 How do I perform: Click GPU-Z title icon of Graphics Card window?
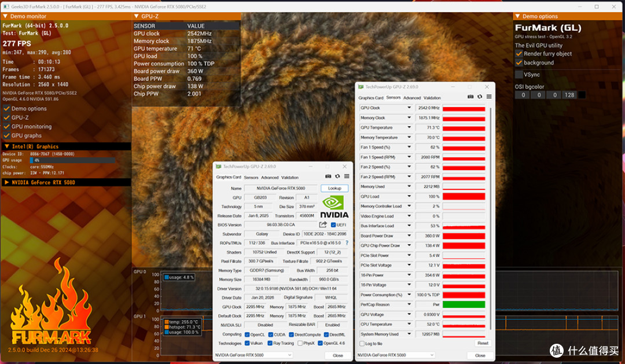tap(218, 167)
